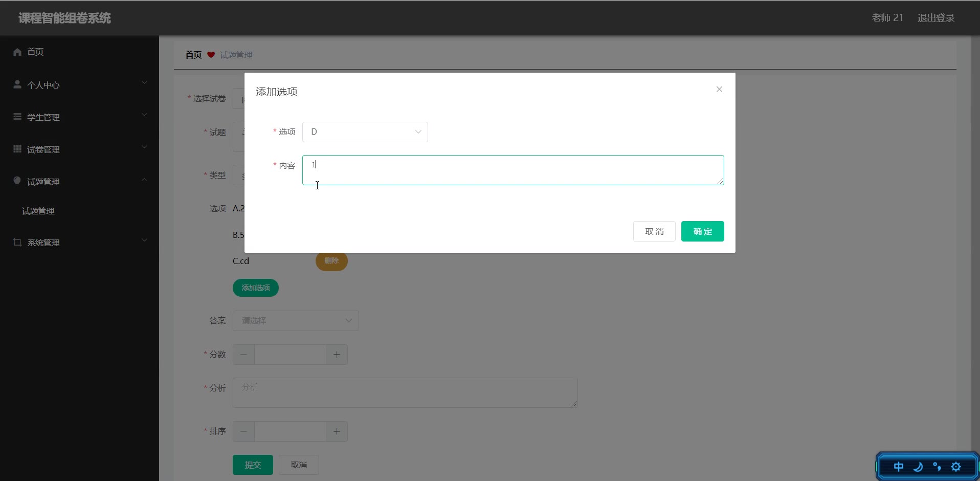Click plus button of 排序 stepper
The image size is (980, 481).
337,431
